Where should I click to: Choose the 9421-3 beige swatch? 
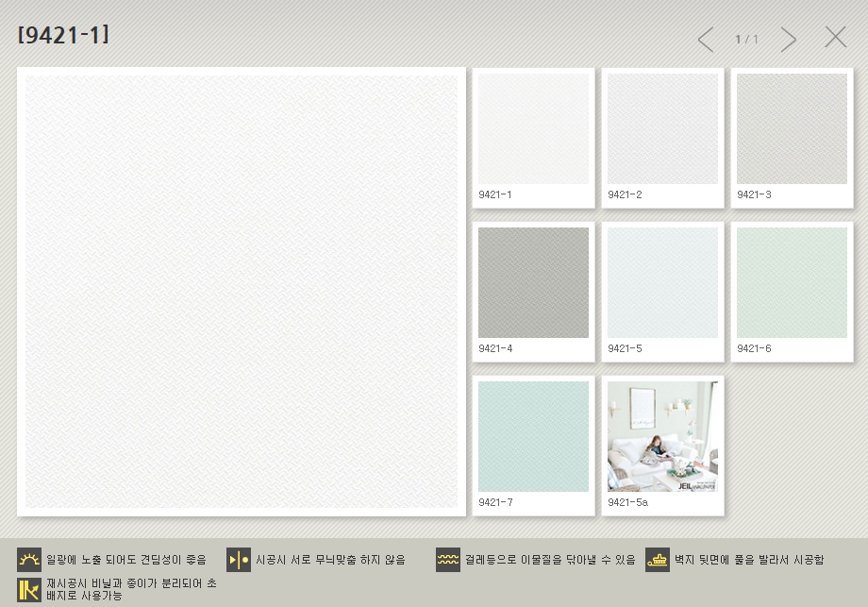[792, 129]
